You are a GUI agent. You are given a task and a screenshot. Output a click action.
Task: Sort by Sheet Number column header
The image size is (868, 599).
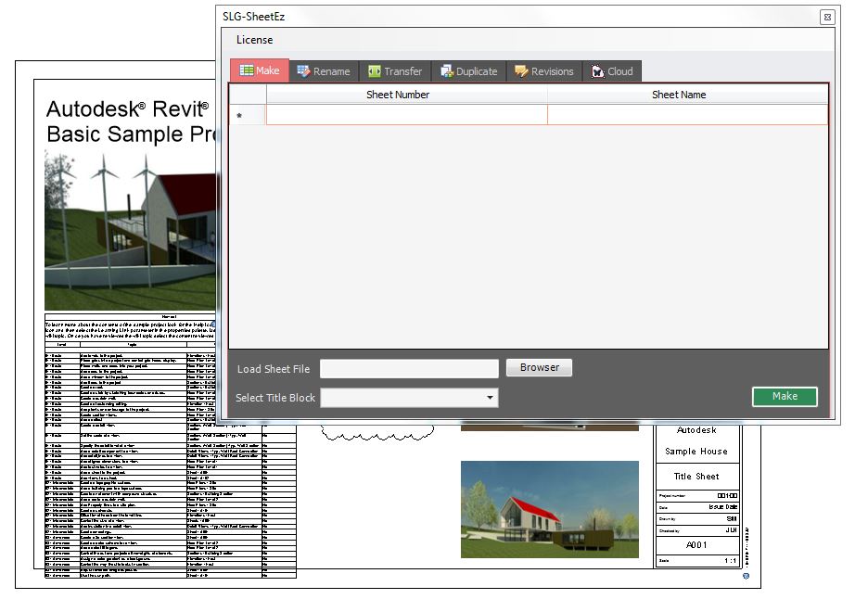pos(407,94)
